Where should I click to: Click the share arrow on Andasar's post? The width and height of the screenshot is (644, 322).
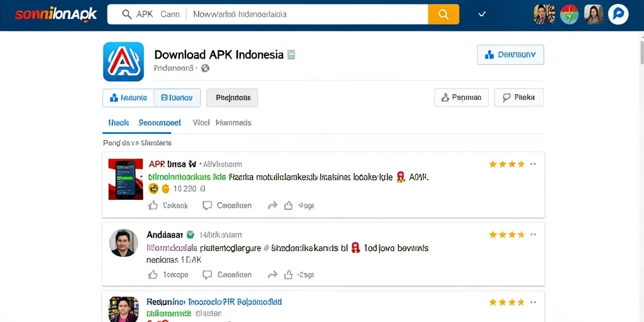272,274
